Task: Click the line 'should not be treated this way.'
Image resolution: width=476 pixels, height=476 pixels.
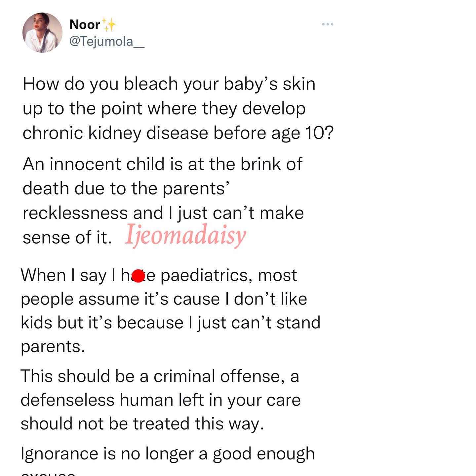Action: coord(142,424)
